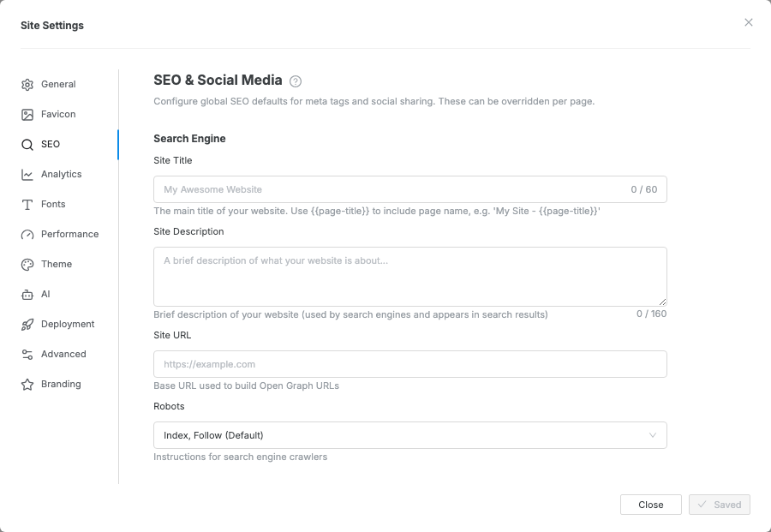The width and height of the screenshot is (771, 532).
Task: Click the Site URL label
Action: tap(172, 335)
